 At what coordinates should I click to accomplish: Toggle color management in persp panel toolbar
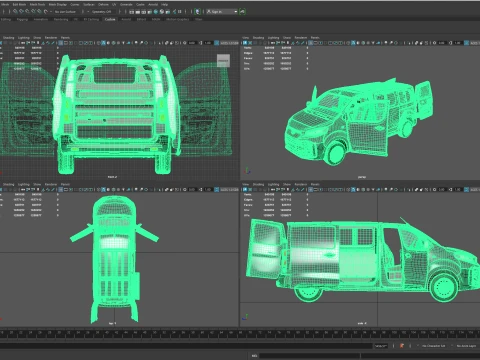tap(466, 43)
